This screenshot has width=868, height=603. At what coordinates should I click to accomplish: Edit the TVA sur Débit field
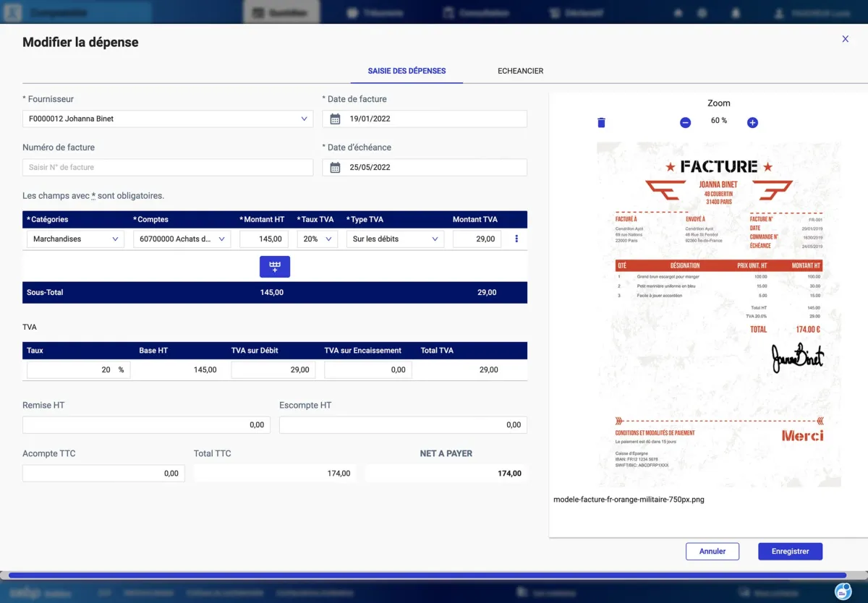(x=273, y=369)
